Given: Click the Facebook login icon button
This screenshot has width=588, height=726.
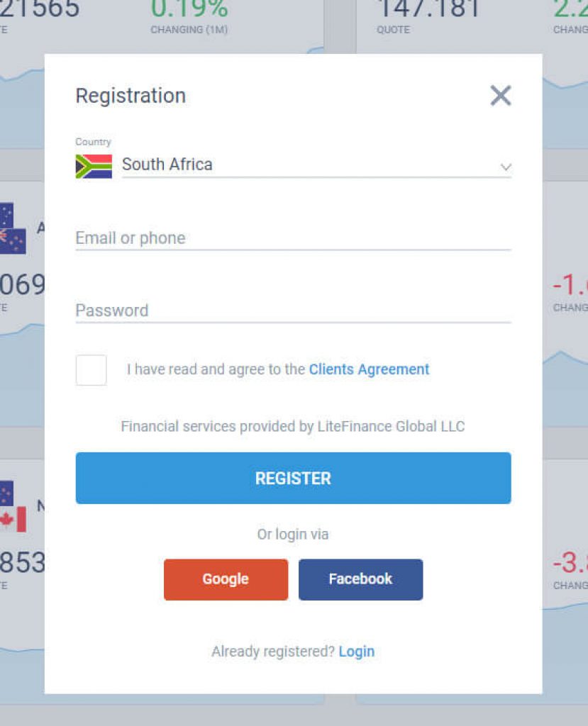Looking at the screenshot, I should [360, 579].
